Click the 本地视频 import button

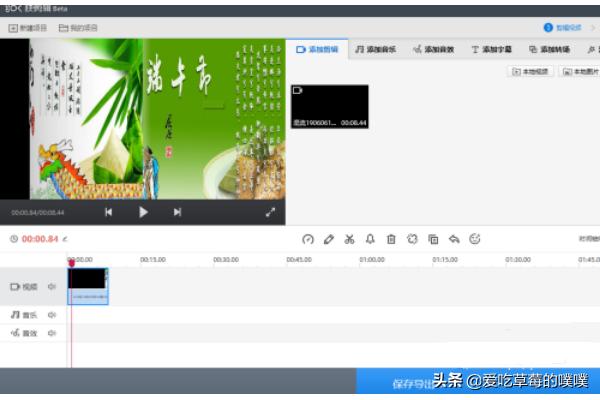pos(530,72)
